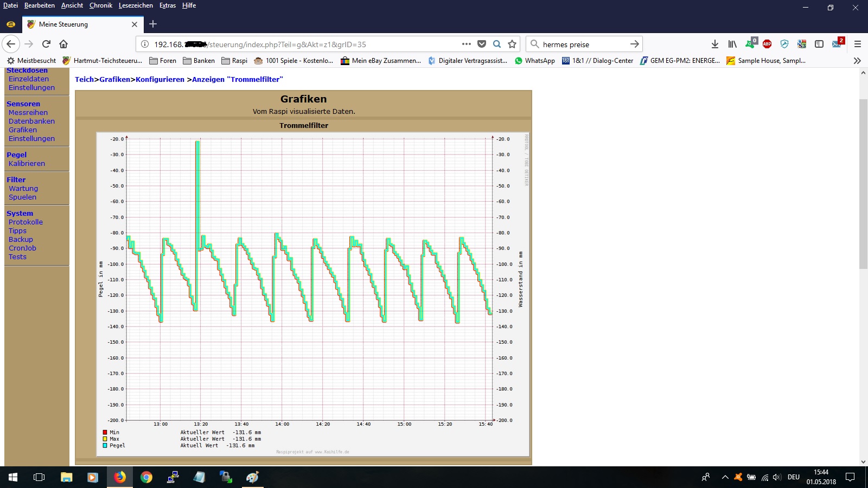Open the Firefox library icon
The width and height of the screenshot is (868, 488).
[732, 44]
